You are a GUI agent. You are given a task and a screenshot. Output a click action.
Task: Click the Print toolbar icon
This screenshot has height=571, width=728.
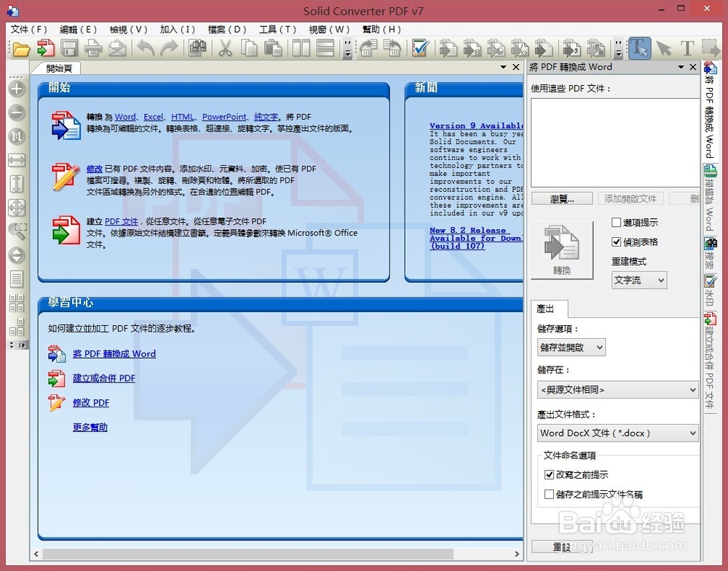pos(93,48)
